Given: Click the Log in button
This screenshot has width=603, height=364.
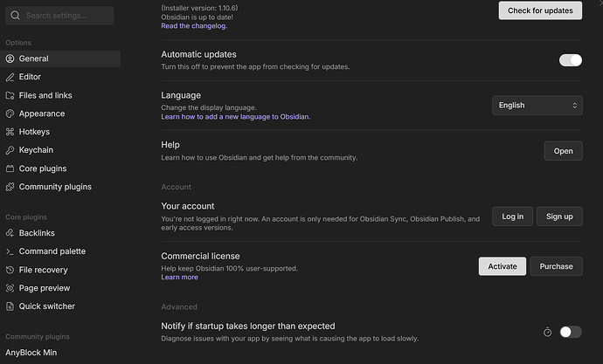Looking at the screenshot, I should pyautogui.click(x=512, y=216).
